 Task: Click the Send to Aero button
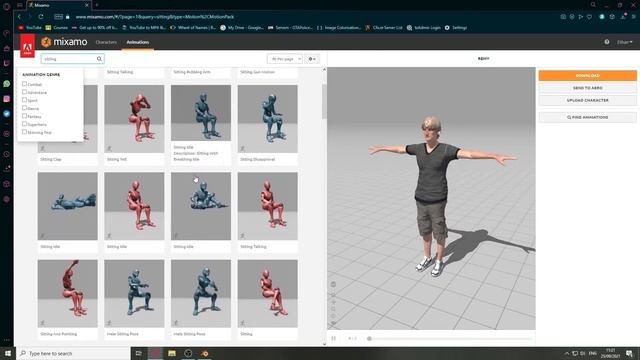coord(587,88)
